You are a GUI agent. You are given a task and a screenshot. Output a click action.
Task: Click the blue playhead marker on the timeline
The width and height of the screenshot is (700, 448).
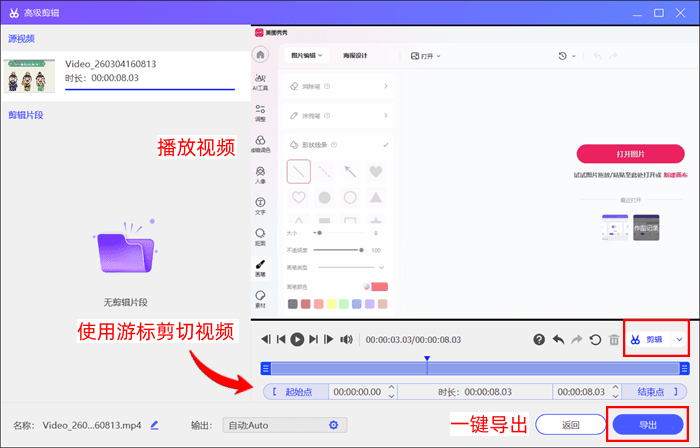pos(427,358)
